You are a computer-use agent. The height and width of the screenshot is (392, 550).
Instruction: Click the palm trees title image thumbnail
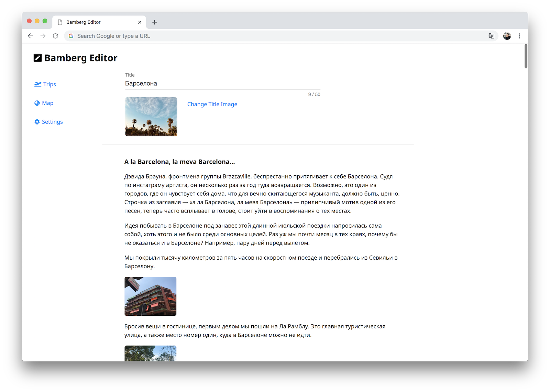click(x=151, y=117)
